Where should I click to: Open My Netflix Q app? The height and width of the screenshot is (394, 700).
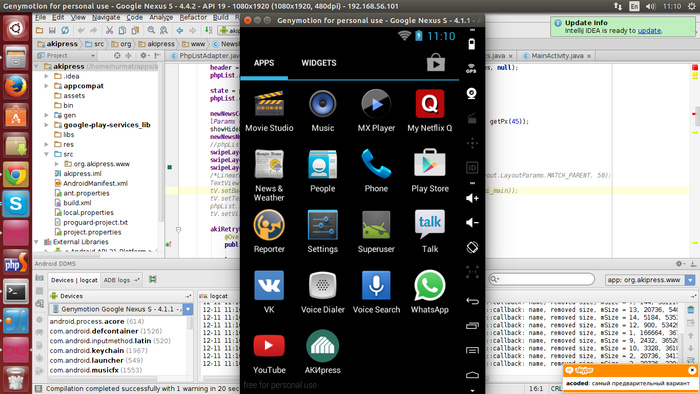tap(429, 111)
